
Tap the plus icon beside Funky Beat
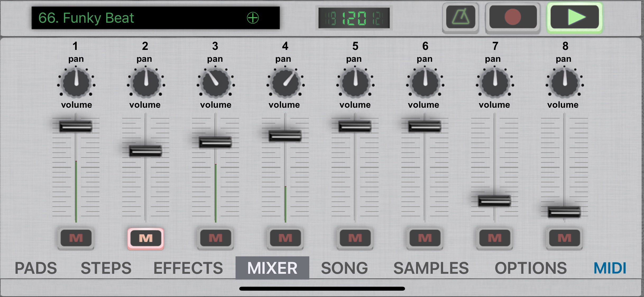pyautogui.click(x=253, y=18)
